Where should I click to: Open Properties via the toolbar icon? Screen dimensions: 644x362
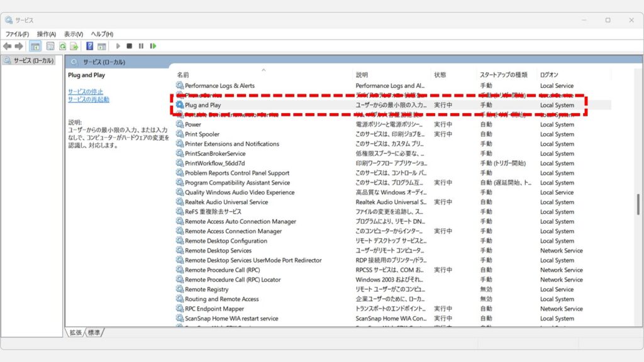click(x=49, y=47)
